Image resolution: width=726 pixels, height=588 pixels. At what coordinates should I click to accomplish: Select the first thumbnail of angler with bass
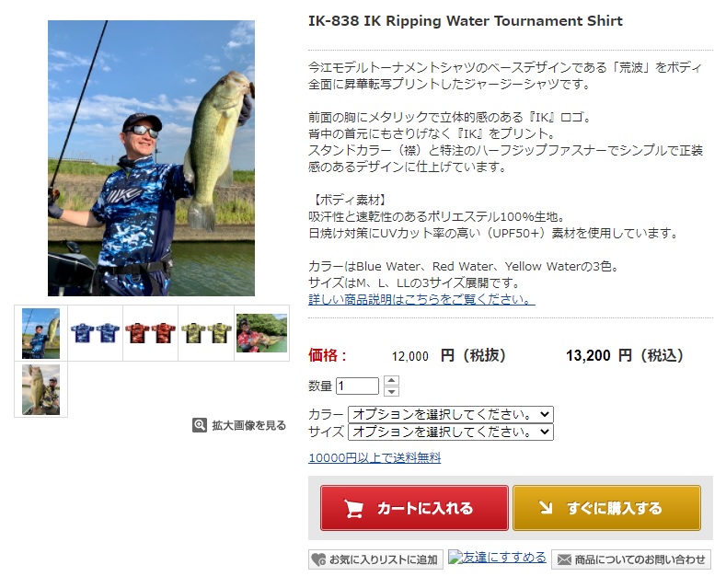(40, 333)
